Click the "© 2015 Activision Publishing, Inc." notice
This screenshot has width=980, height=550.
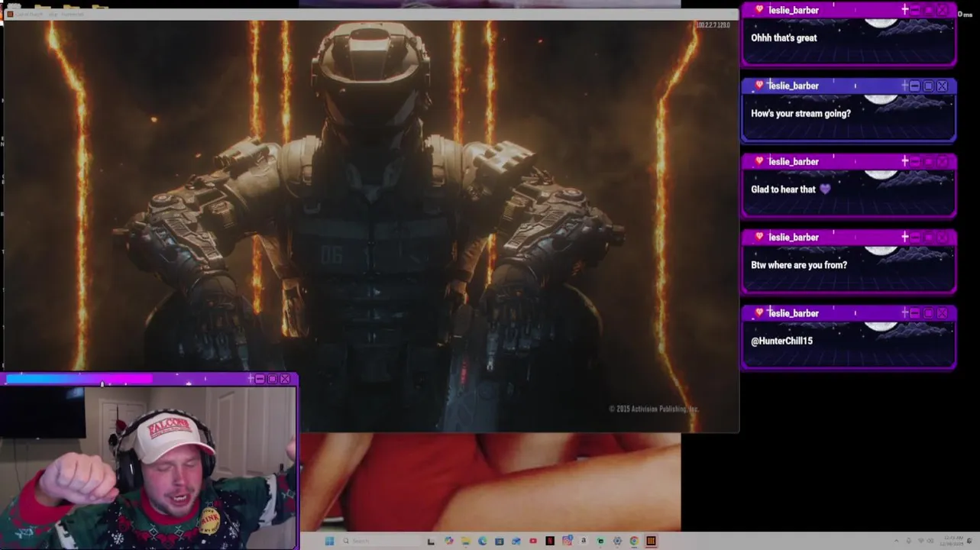[654, 409]
